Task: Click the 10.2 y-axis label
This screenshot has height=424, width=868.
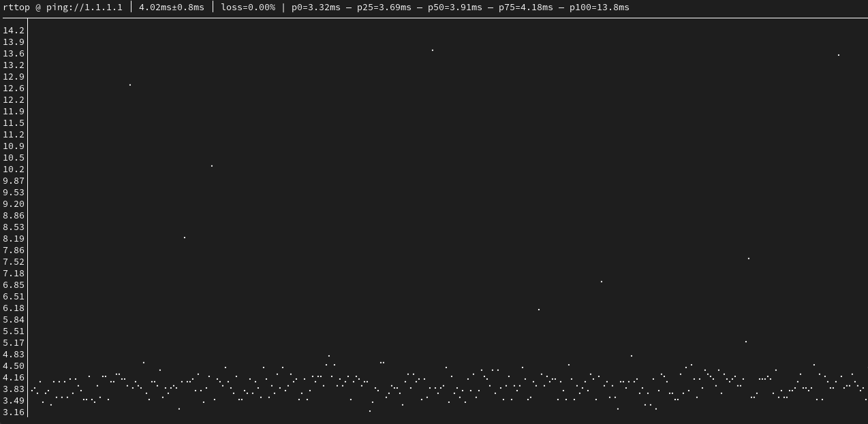Action: pyautogui.click(x=14, y=169)
